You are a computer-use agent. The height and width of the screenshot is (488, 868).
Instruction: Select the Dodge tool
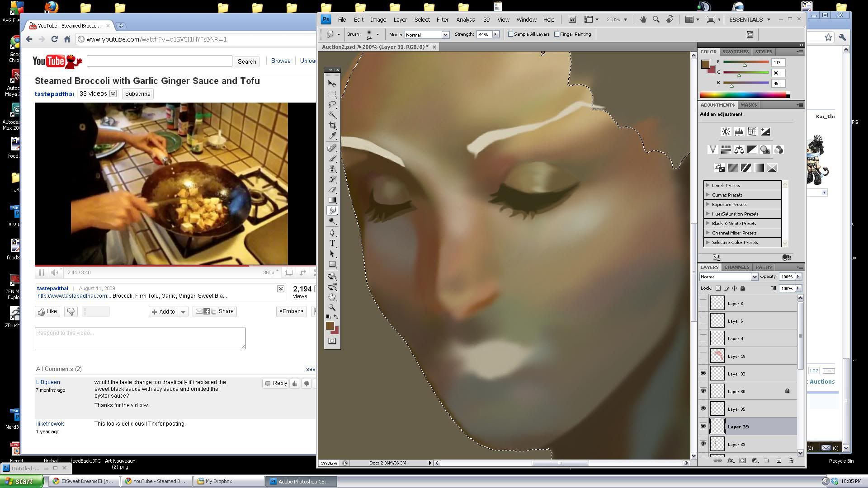click(332, 221)
